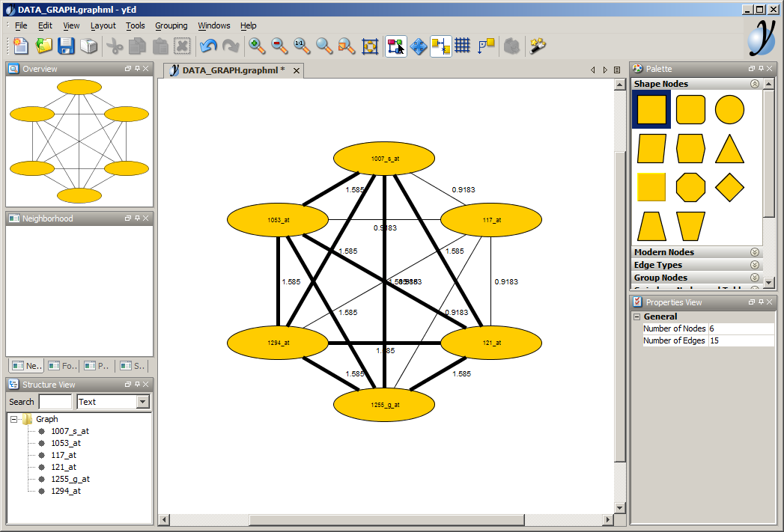The height and width of the screenshot is (532, 784).
Task: Expand the Modern Nodes section
Action: coord(755,252)
